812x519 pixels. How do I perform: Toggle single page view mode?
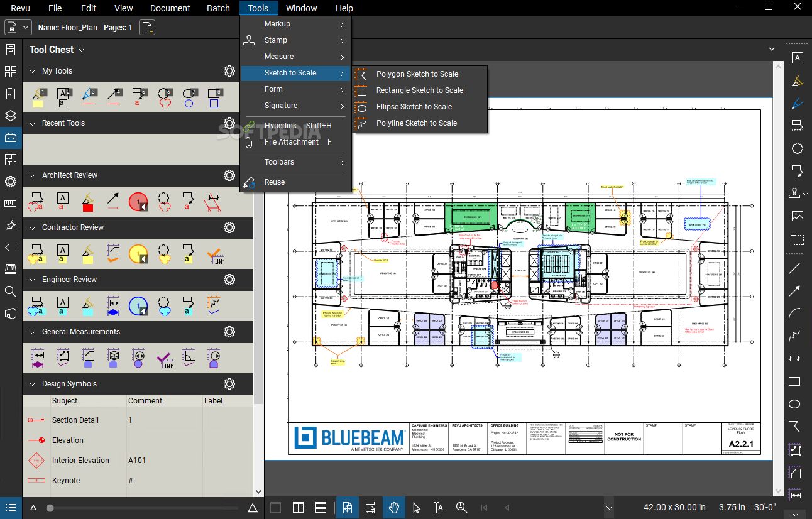tap(275, 508)
